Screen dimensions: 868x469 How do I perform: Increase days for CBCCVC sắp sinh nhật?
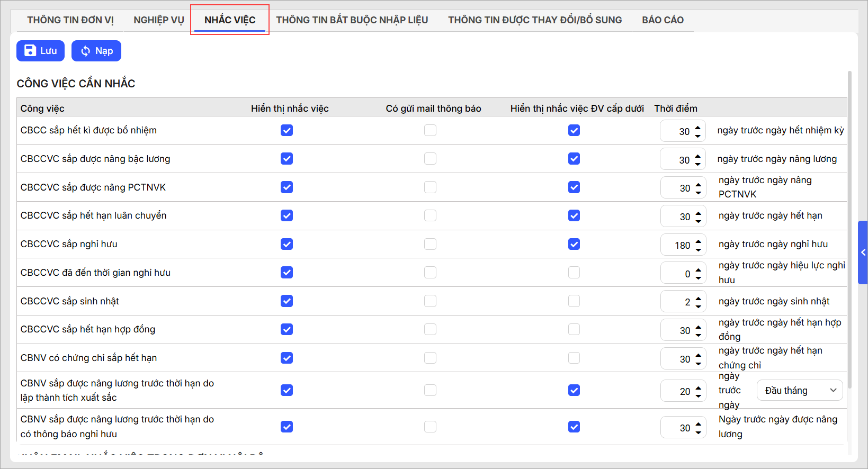pos(699,298)
